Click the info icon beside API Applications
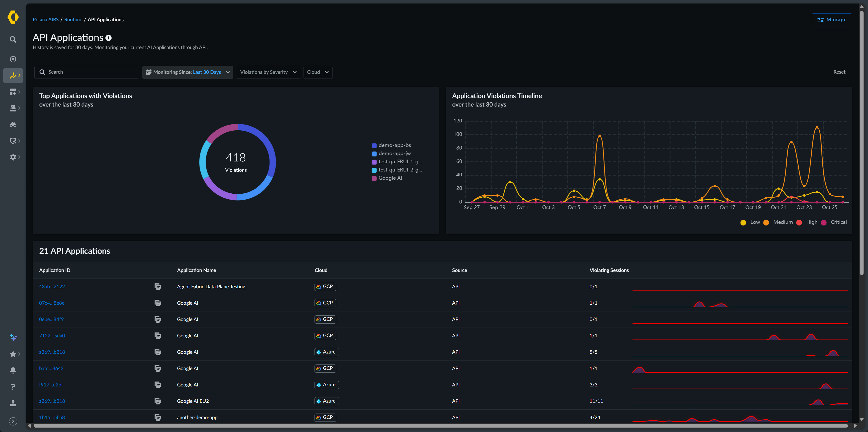This screenshot has width=868, height=432. point(108,38)
